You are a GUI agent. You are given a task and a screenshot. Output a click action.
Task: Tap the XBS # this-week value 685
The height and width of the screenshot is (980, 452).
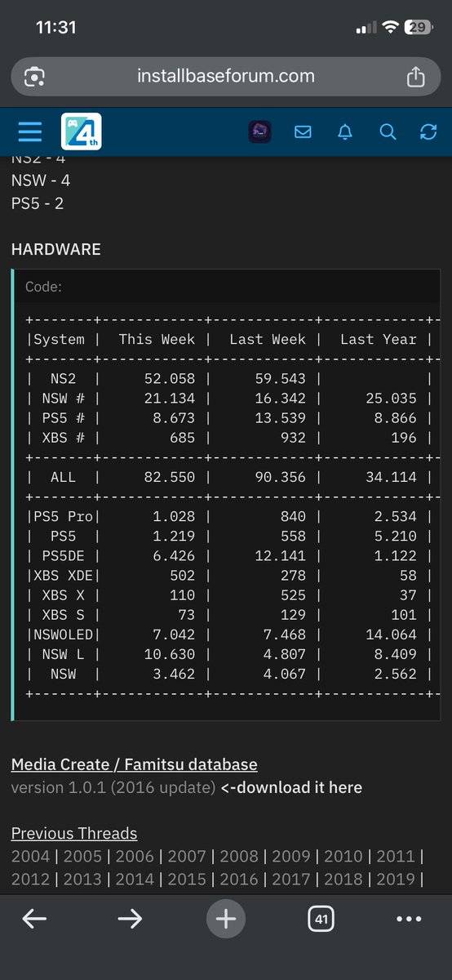(182, 437)
